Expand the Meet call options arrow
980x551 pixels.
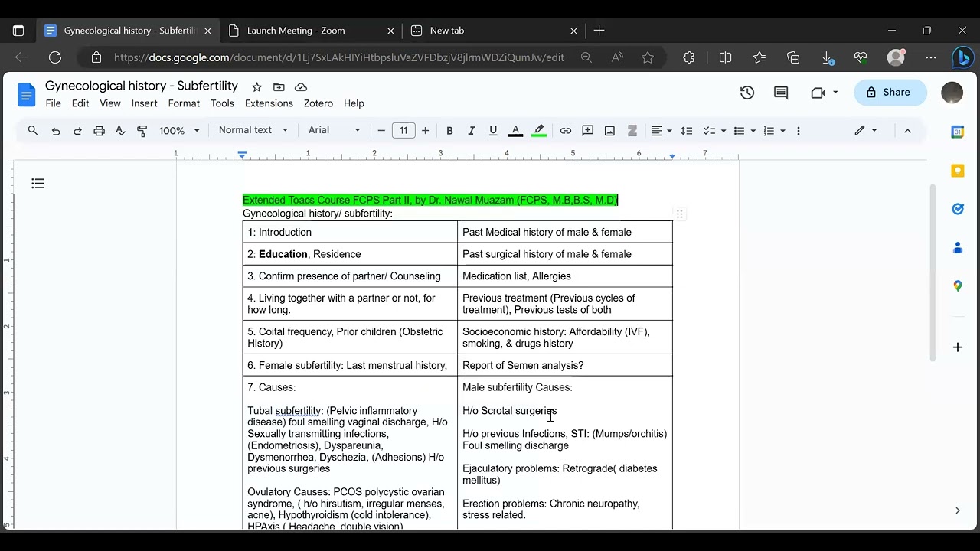point(835,93)
